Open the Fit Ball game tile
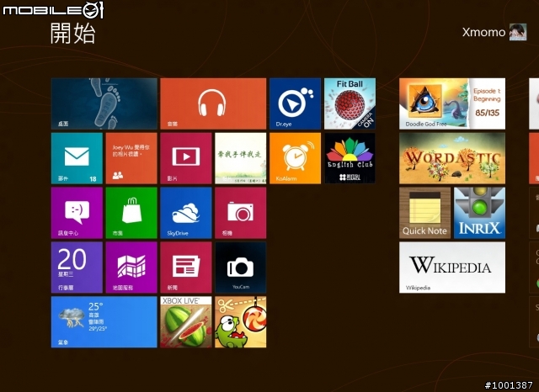The width and height of the screenshot is (539, 392). (350, 103)
